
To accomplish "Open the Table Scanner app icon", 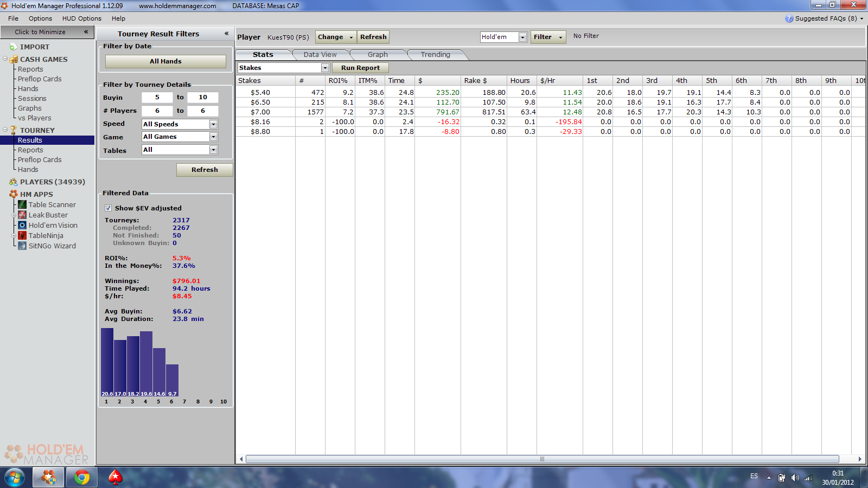I will (22, 204).
